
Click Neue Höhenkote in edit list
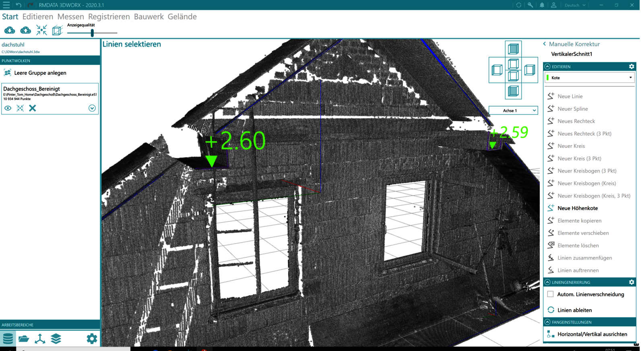click(577, 208)
